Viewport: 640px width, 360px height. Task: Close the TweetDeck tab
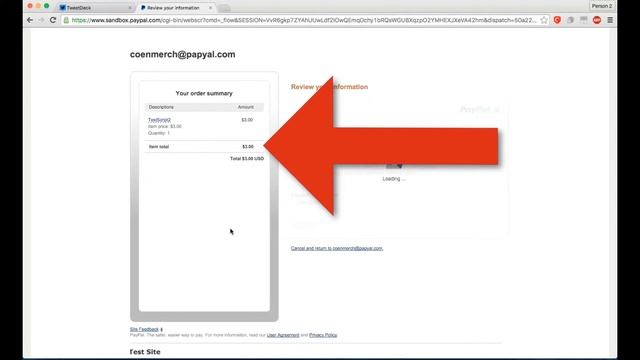(x=130, y=8)
